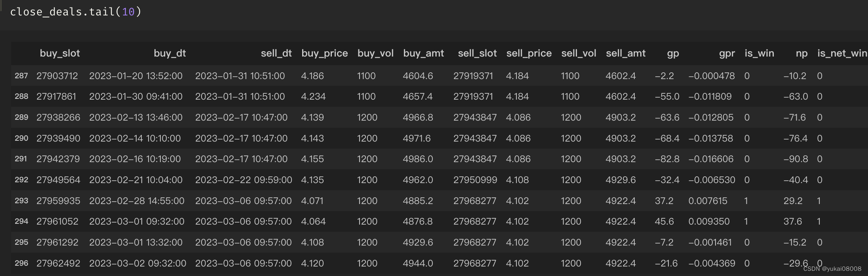Select the sell_dt column header
868x276 pixels.
pos(276,53)
